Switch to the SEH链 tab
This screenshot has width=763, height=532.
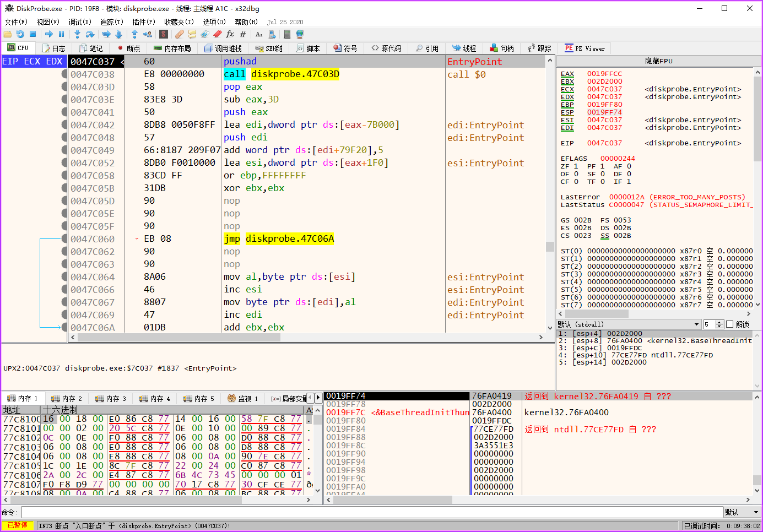tap(269, 48)
